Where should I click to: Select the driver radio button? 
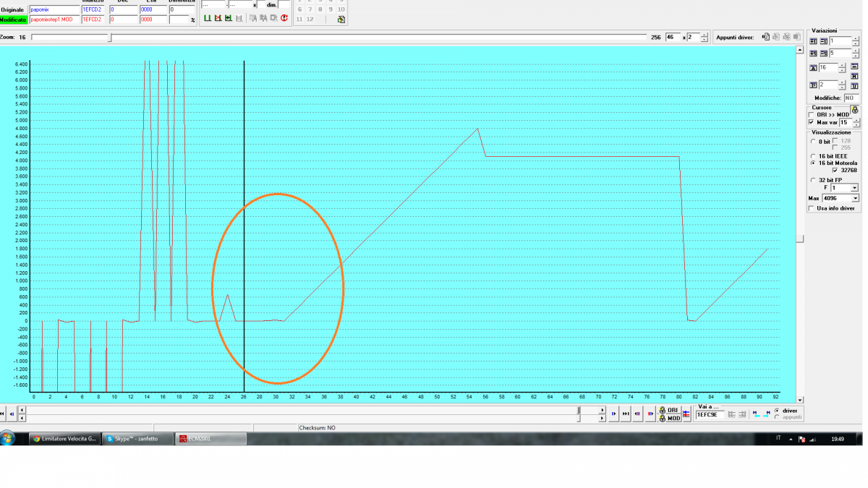pyautogui.click(x=777, y=411)
